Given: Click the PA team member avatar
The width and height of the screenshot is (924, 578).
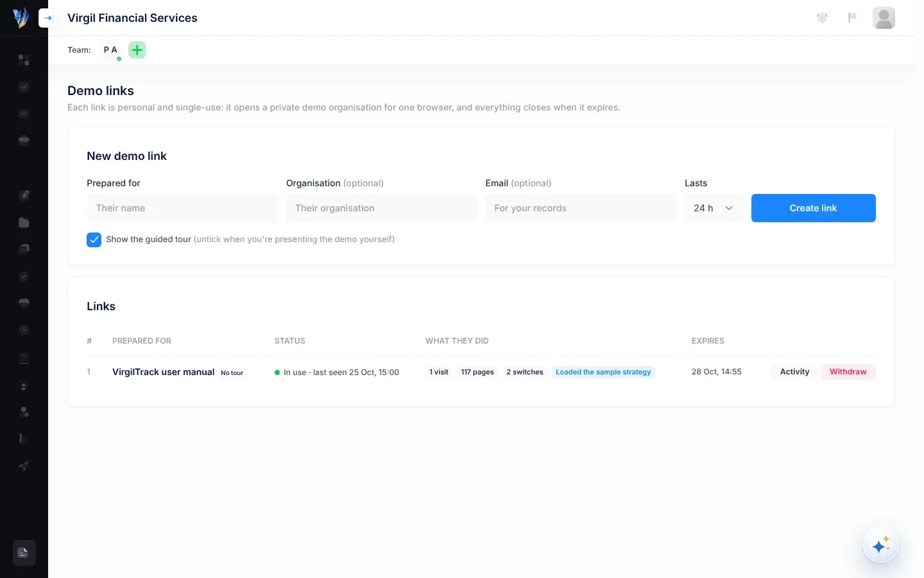Looking at the screenshot, I should click(110, 49).
